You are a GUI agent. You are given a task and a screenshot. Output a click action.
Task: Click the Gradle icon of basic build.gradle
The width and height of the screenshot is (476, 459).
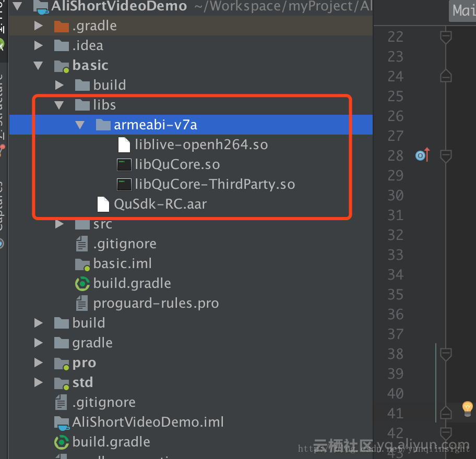[82, 284]
